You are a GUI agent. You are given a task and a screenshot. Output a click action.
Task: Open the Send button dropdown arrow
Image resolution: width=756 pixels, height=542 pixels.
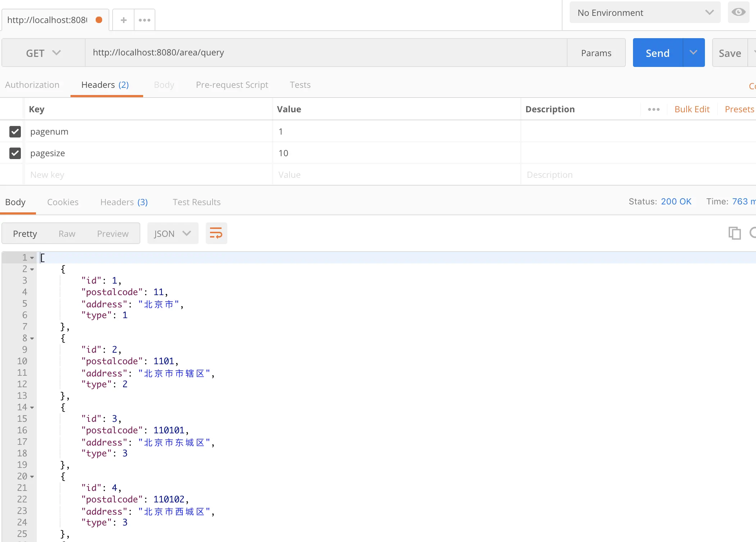tap(693, 53)
